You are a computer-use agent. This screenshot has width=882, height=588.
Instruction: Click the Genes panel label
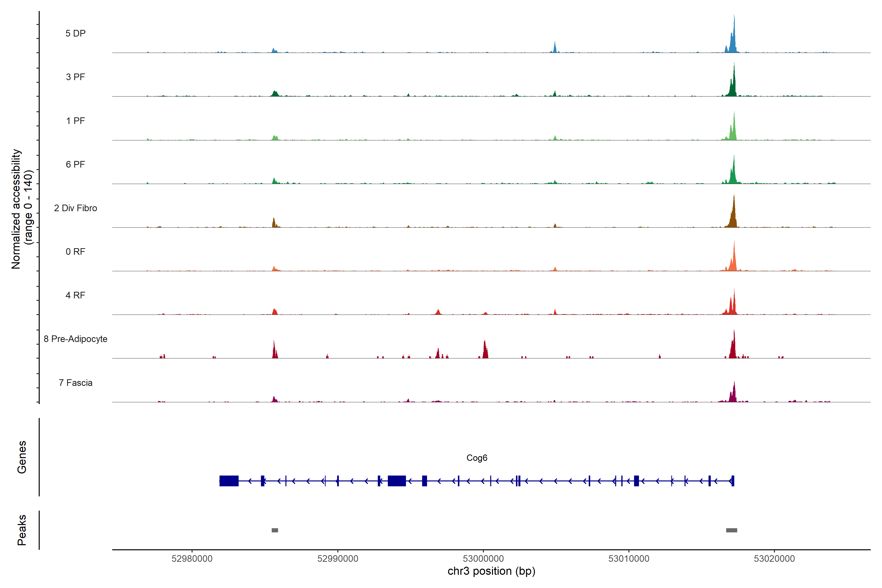pos(22,457)
